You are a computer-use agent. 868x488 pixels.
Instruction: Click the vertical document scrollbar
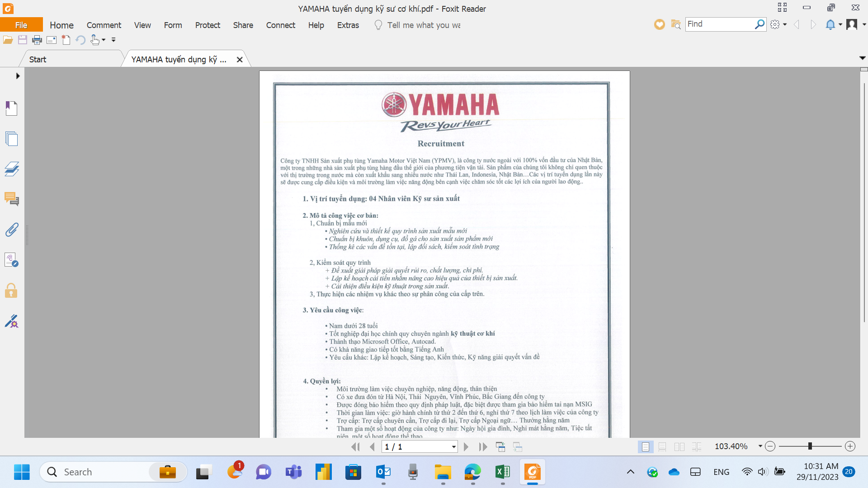coord(864,202)
